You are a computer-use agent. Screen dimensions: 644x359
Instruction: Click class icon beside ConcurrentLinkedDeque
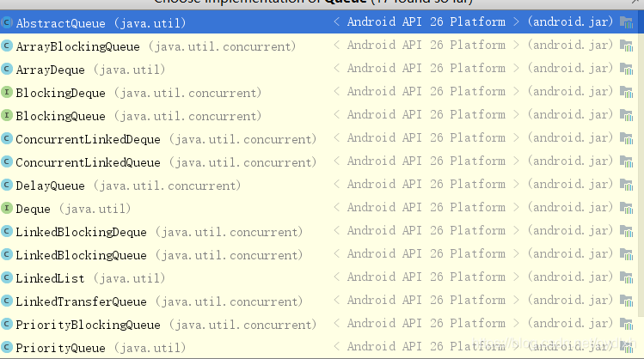pos(7,138)
